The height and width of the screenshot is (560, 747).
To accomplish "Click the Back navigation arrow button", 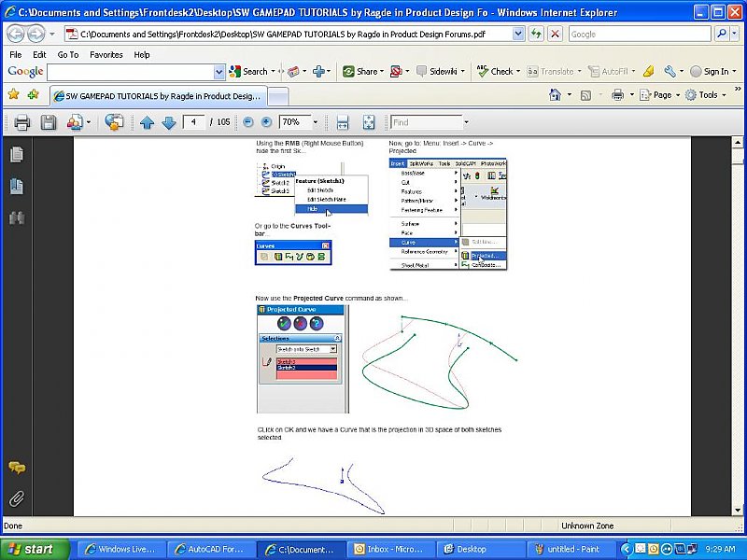I will pos(16,34).
